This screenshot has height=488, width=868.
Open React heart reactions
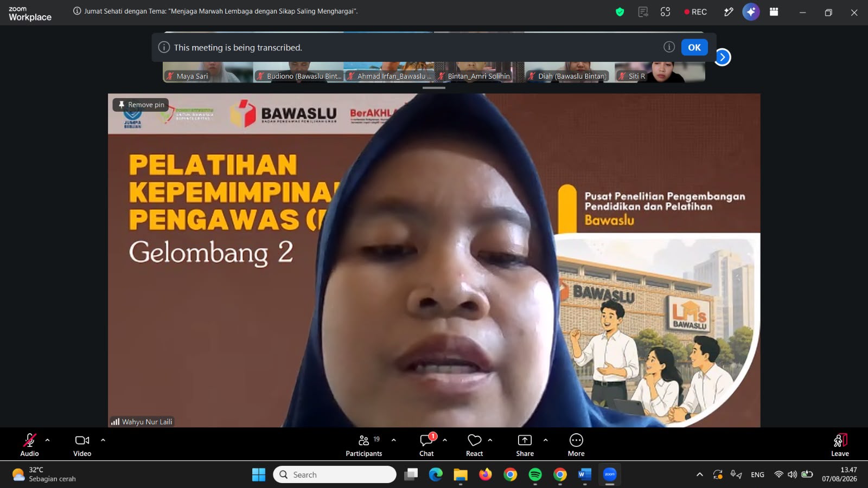click(475, 445)
